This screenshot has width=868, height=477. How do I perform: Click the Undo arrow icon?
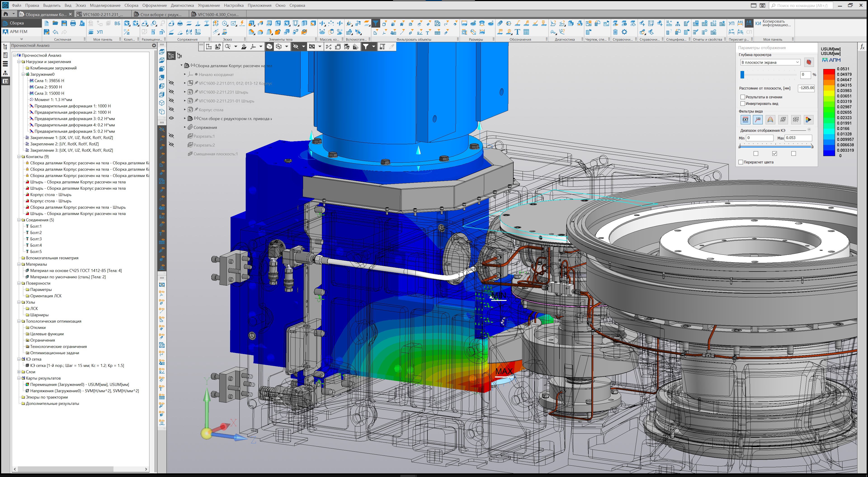coord(55,32)
